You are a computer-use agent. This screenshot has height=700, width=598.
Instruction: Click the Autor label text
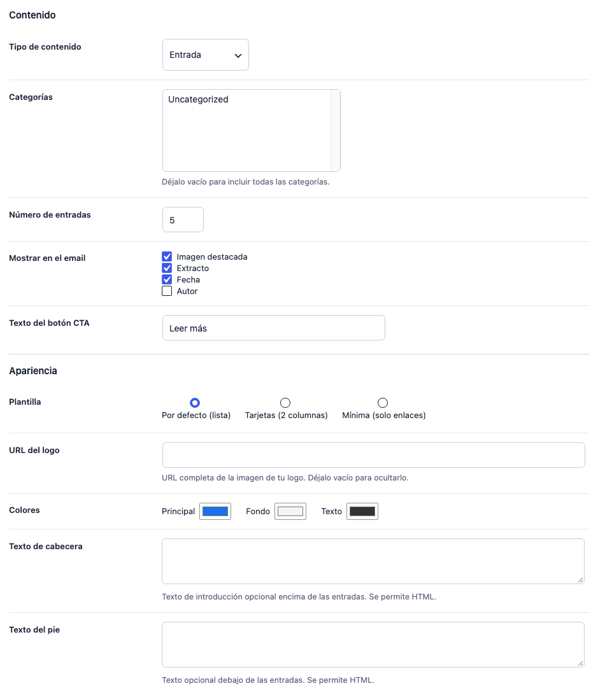point(187,291)
